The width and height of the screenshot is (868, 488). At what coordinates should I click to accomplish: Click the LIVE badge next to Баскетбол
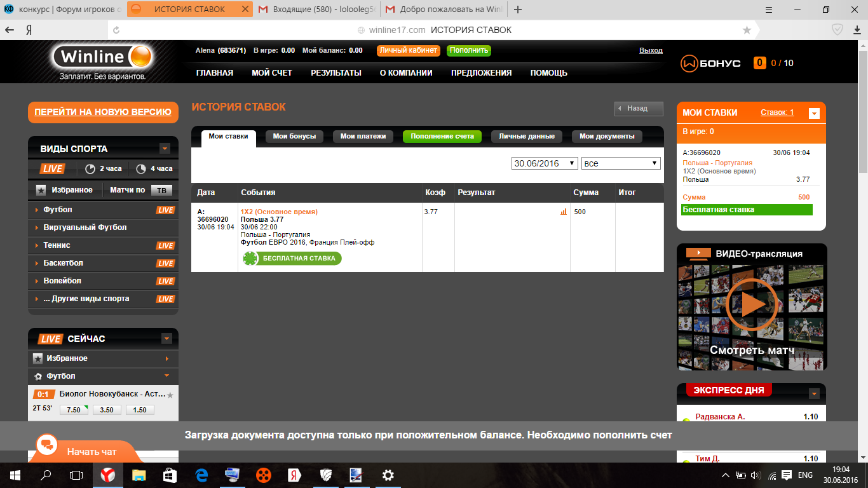(165, 264)
